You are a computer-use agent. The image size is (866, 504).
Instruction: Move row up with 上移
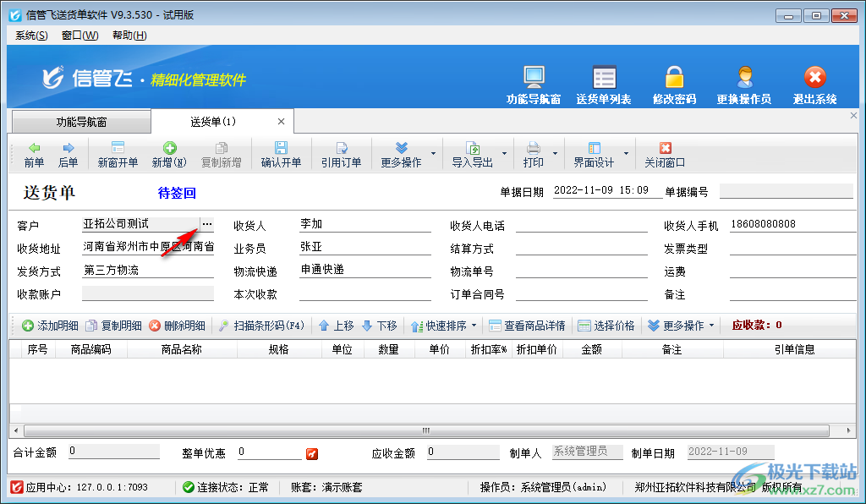[x=337, y=326]
